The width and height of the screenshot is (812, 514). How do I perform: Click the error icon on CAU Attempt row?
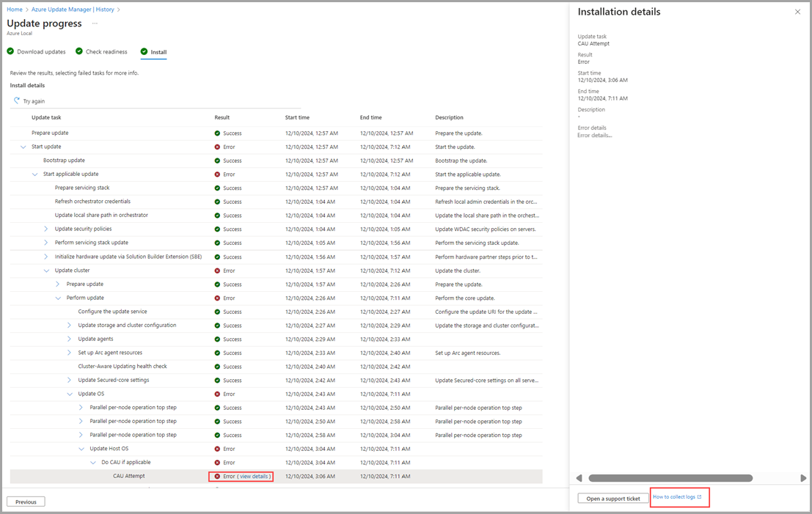(218, 475)
